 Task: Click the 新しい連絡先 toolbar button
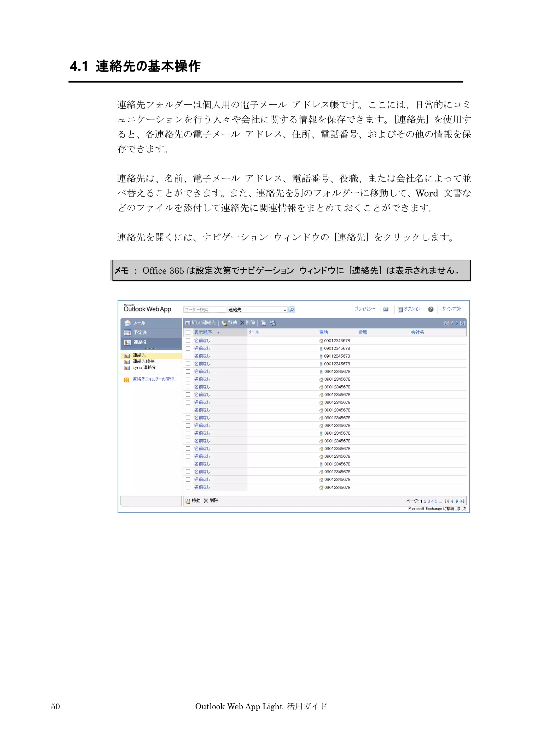pyautogui.click(x=200, y=323)
